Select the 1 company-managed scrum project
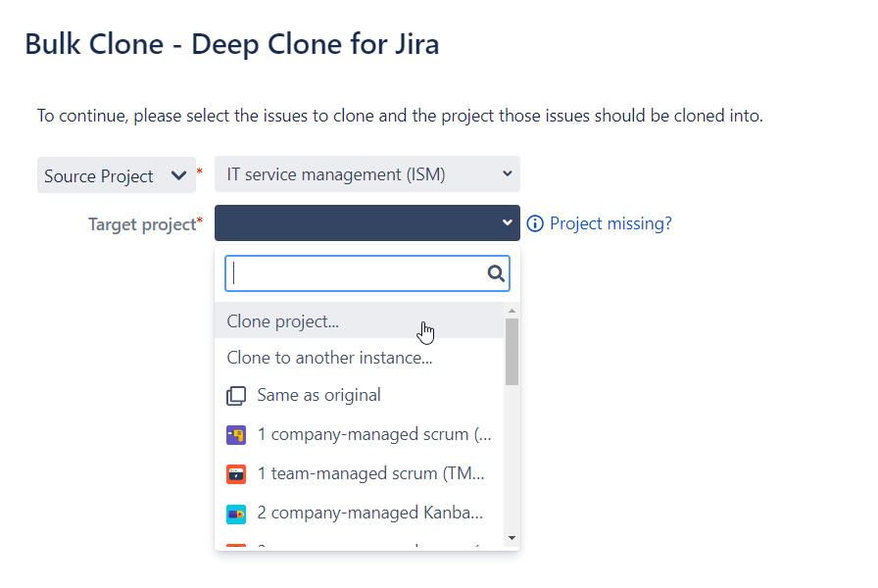 [372, 434]
